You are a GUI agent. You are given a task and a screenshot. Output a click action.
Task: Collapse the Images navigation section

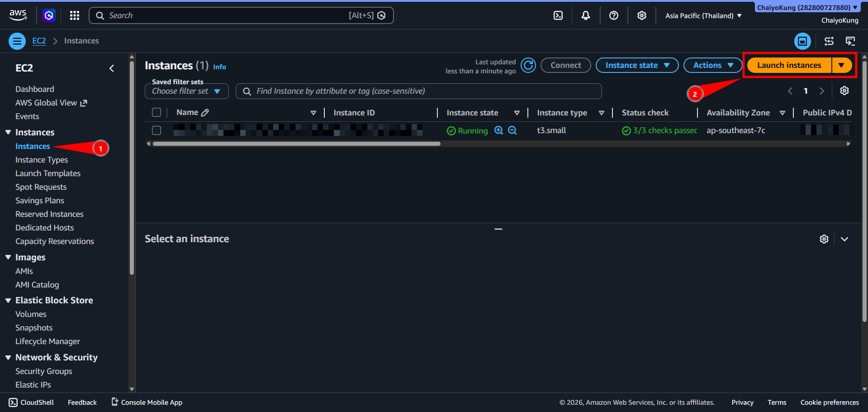point(8,257)
